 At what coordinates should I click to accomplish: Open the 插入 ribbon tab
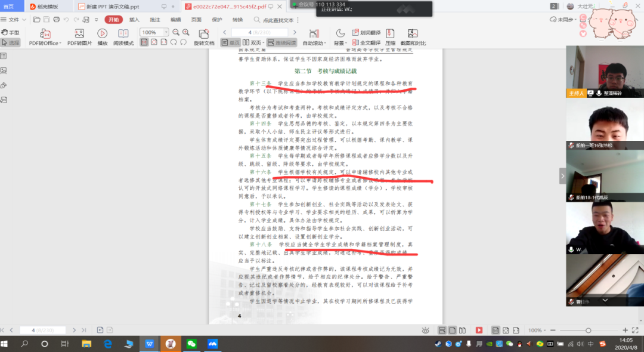(134, 20)
